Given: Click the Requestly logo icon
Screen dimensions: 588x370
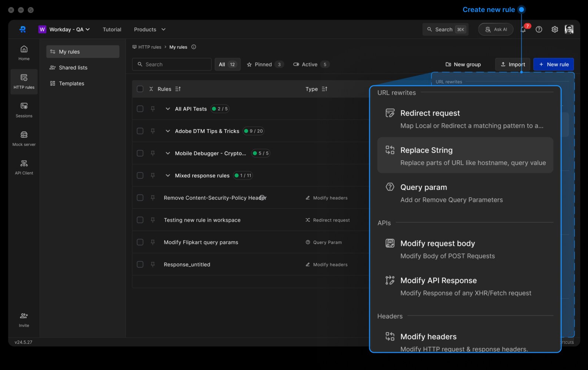Looking at the screenshot, I should 23,29.
